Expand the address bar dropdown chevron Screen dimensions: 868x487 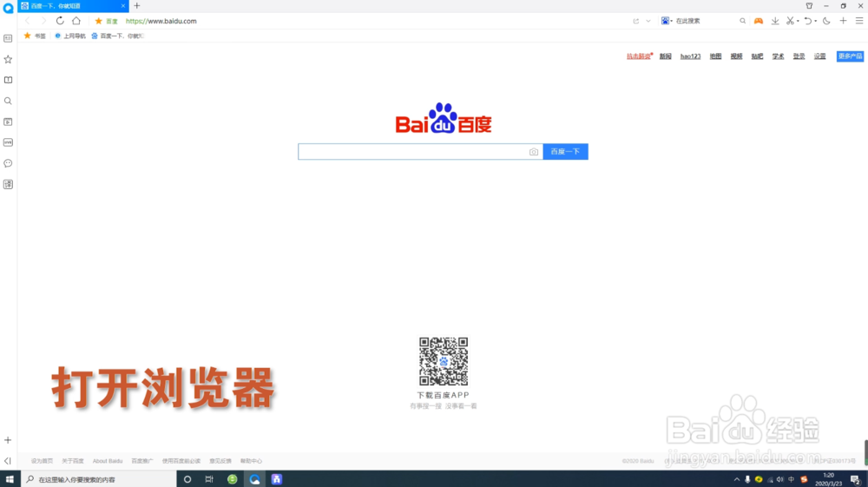click(648, 21)
